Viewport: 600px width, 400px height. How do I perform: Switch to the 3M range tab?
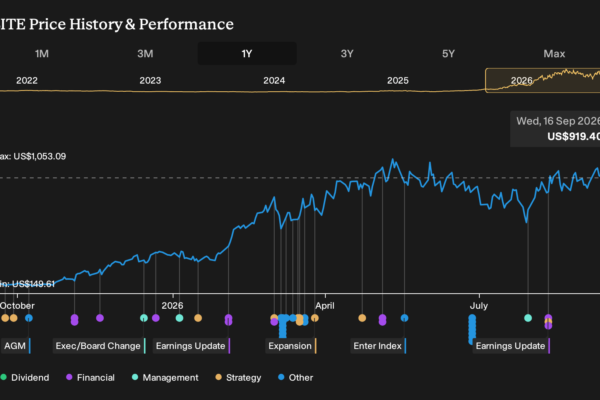point(145,54)
